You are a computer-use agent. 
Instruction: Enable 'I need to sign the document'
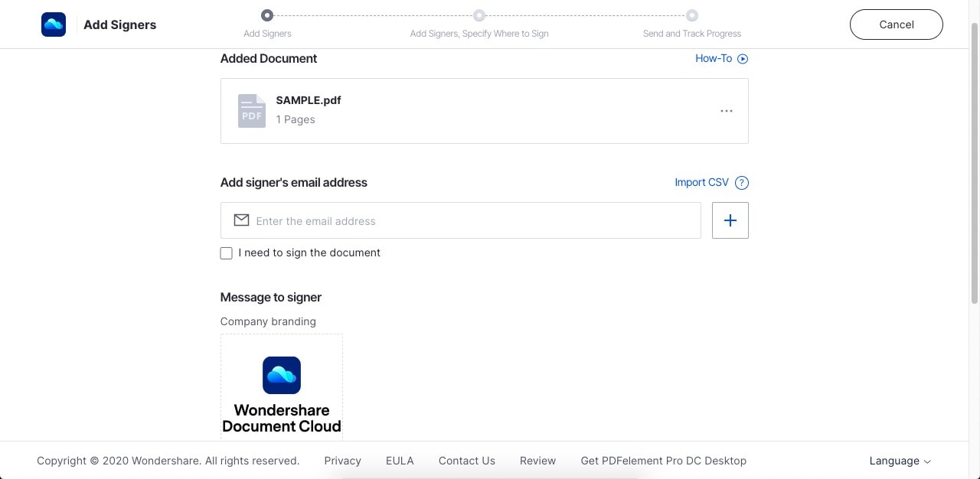(x=227, y=253)
